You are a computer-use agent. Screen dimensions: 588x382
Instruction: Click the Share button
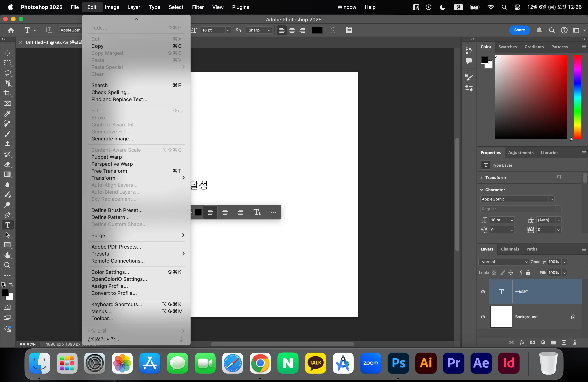[519, 30]
